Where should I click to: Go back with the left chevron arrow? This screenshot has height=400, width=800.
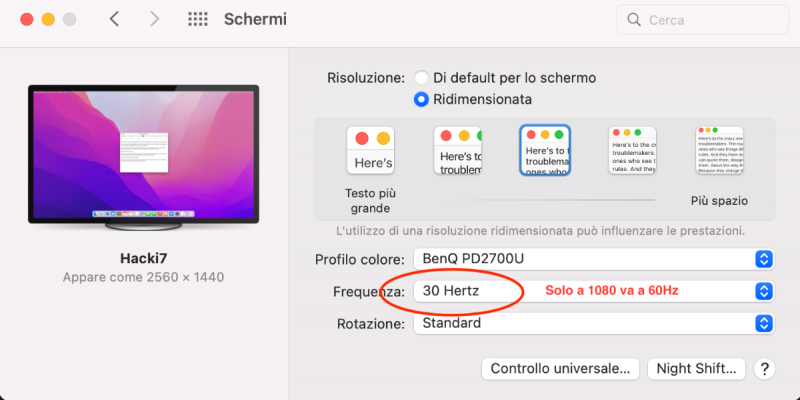(114, 19)
